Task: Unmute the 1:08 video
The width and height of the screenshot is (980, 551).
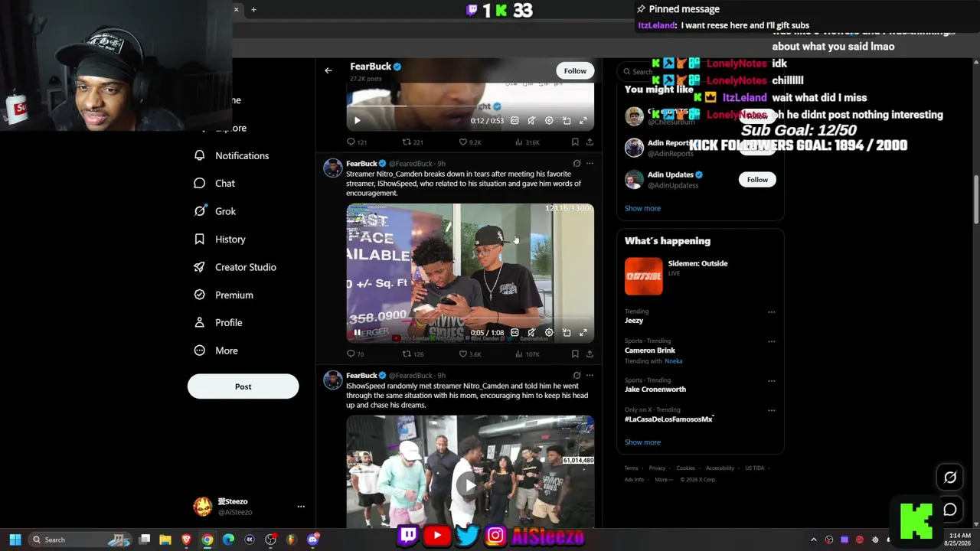Action: 531,333
